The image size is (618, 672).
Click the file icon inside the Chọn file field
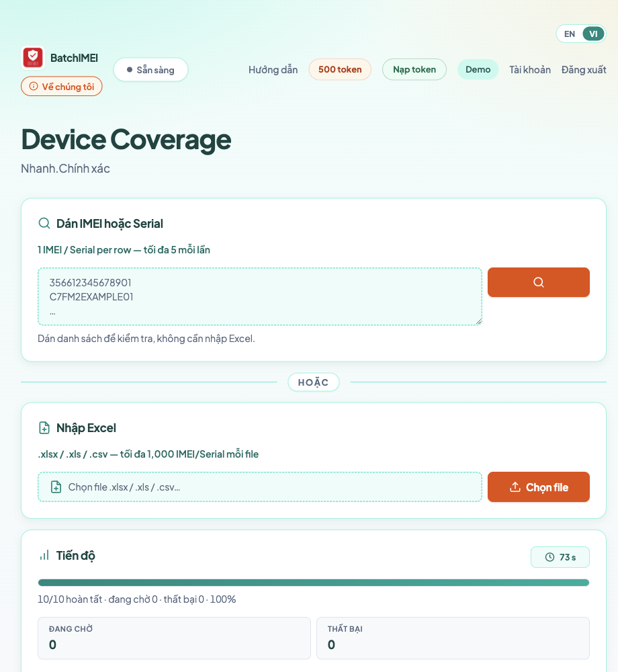point(56,487)
